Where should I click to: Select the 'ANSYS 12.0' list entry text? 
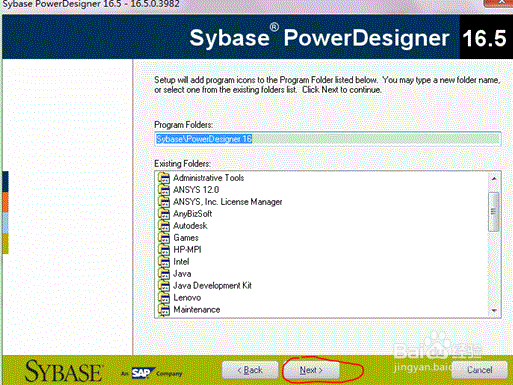pyautogui.click(x=196, y=190)
